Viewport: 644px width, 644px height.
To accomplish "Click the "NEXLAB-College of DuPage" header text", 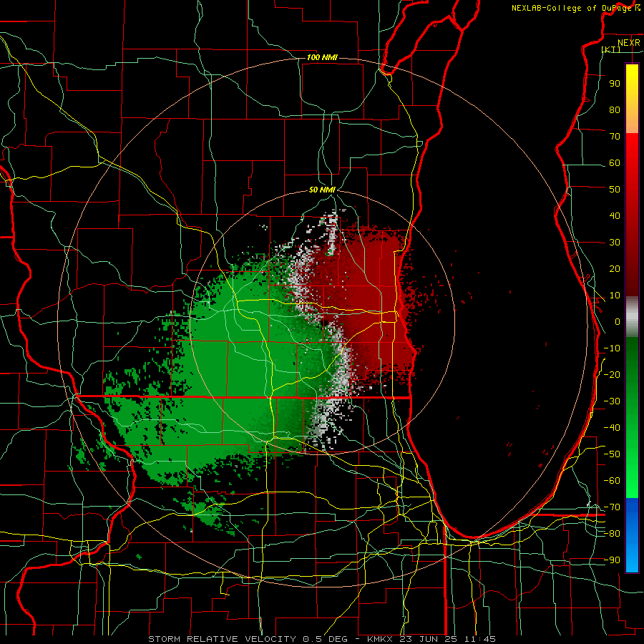I will (x=572, y=8).
